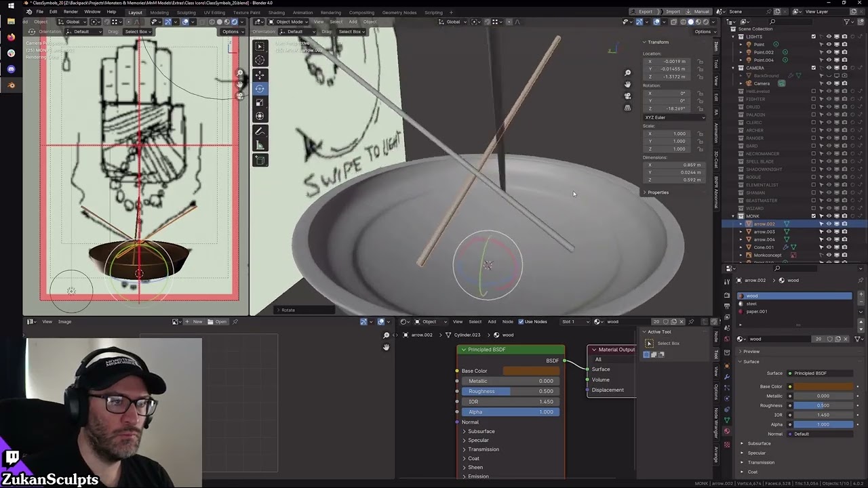Open the Material properties tab icon
Screen dimensions: 868x488
tap(727, 431)
